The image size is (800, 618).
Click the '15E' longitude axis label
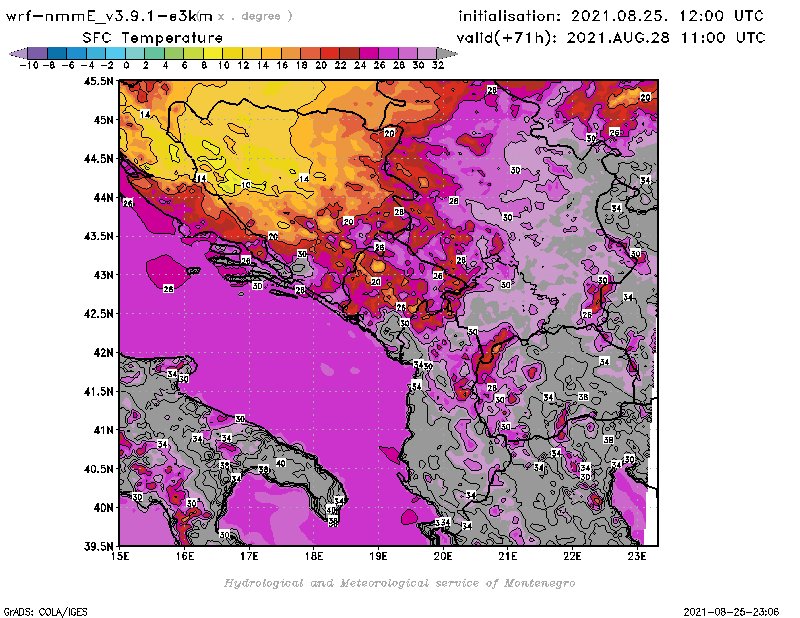120,556
